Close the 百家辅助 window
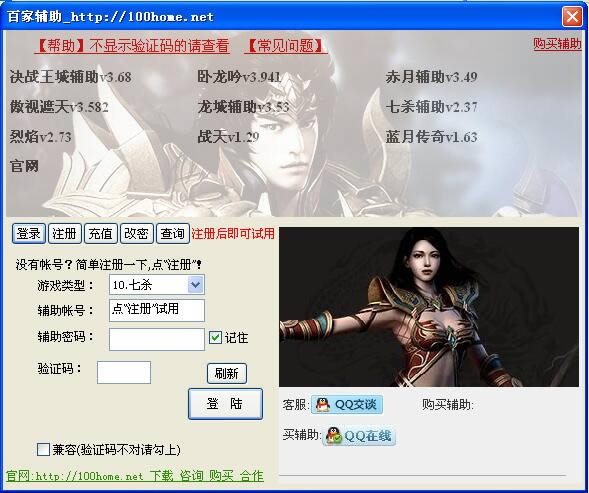 [x=572, y=17]
